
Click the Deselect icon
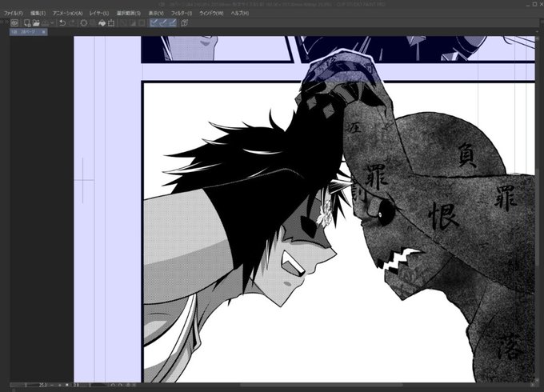[123, 23]
